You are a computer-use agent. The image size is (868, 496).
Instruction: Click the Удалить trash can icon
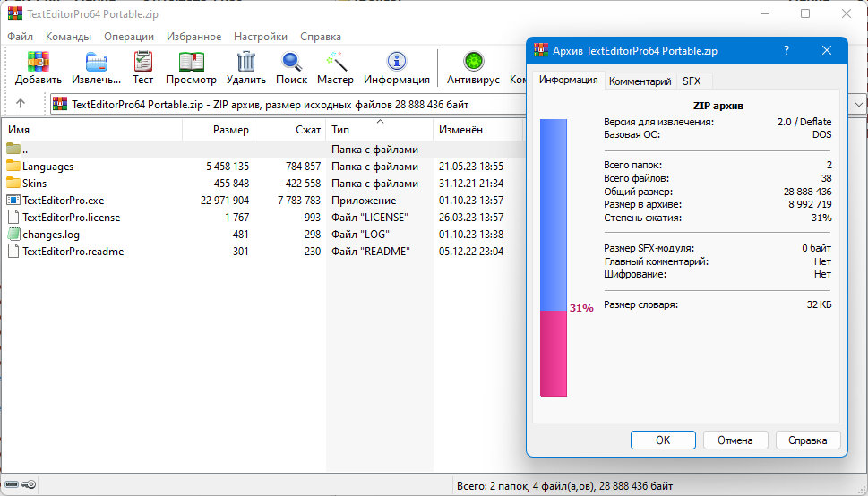click(245, 62)
